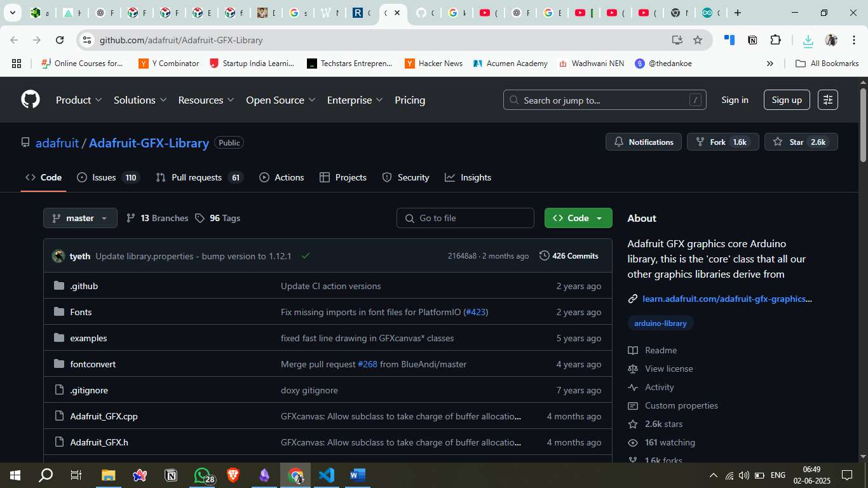Screen dimensions: 868x488
Task: Open the learn.adafruit.com link
Action: coord(727,299)
